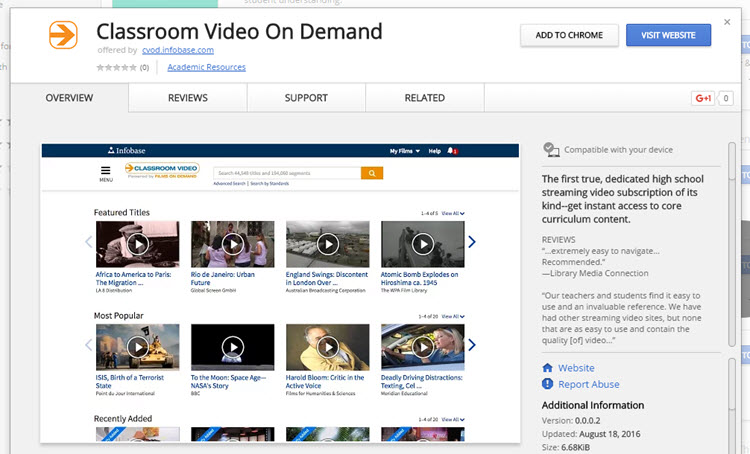Screen dimensions: 750x454
Task: Expand the My Films dropdown
Action: (x=405, y=151)
